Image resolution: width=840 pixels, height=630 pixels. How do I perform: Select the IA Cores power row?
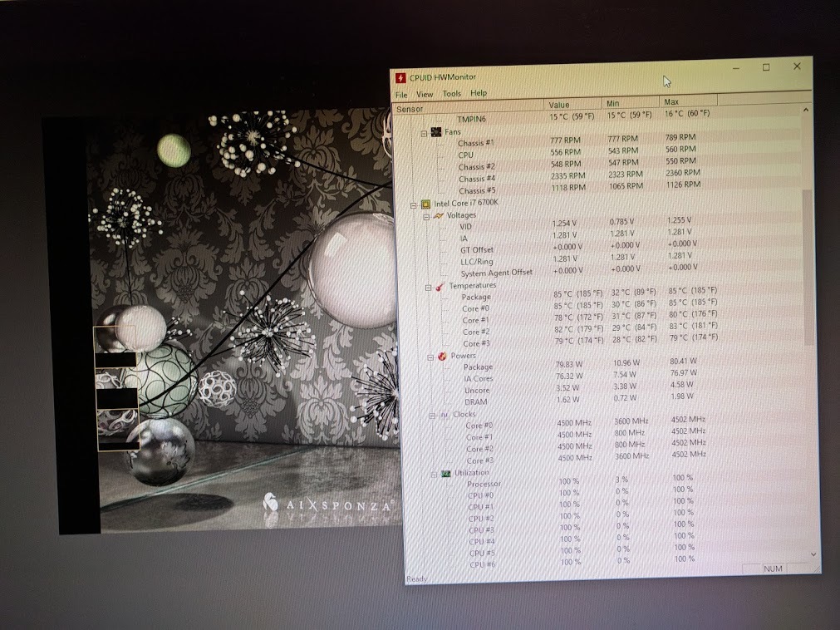602,377
